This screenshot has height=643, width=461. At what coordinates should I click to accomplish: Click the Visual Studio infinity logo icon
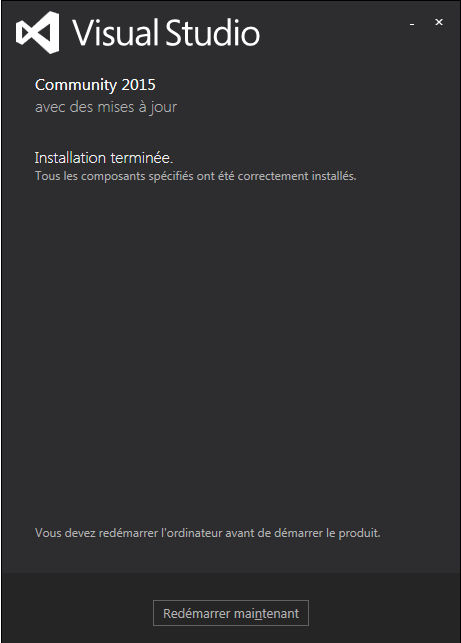(x=37, y=32)
